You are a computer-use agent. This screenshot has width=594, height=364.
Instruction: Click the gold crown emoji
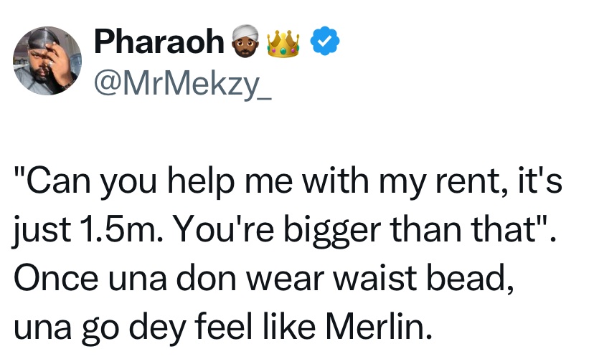tap(283, 43)
